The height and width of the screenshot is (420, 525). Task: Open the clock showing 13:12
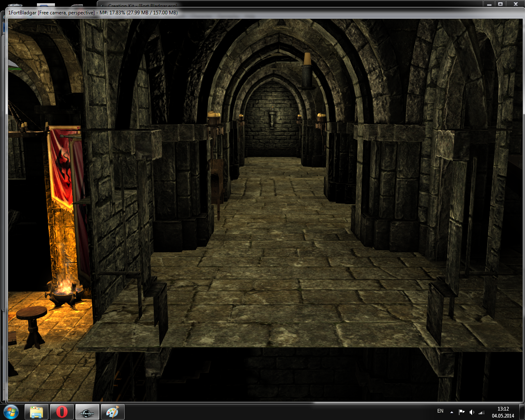[503, 412]
